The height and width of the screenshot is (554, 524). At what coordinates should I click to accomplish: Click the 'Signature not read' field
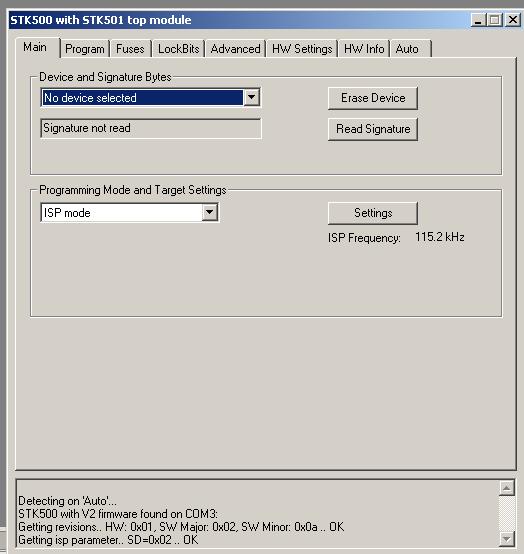(x=151, y=128)
